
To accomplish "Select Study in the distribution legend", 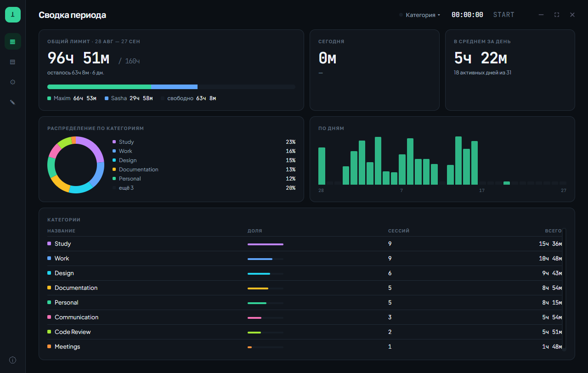I will point(204,142).
